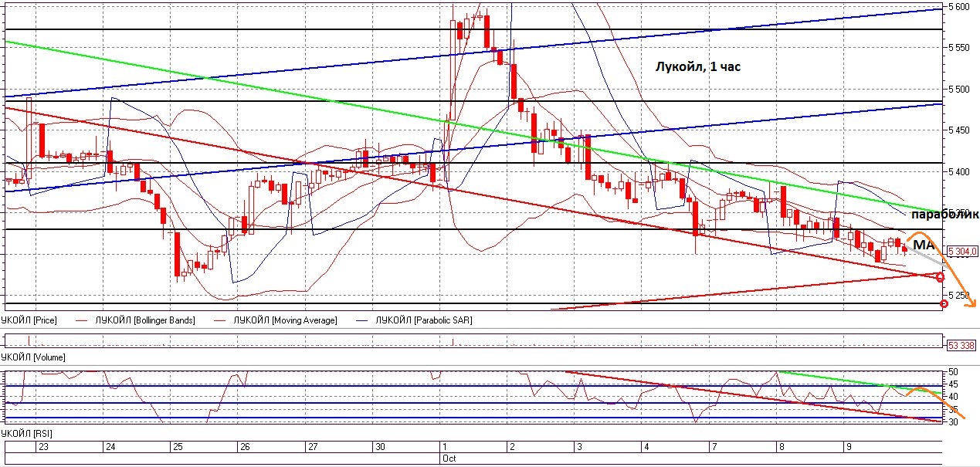This screenshot has height=467, width=980.
Task: Click the RSI axis value 45
Action: click(x=952, y=384)
